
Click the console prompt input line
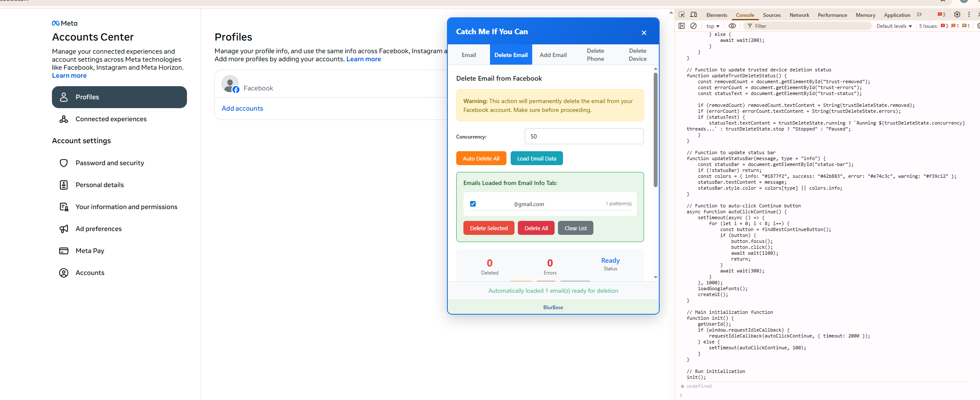827,395
